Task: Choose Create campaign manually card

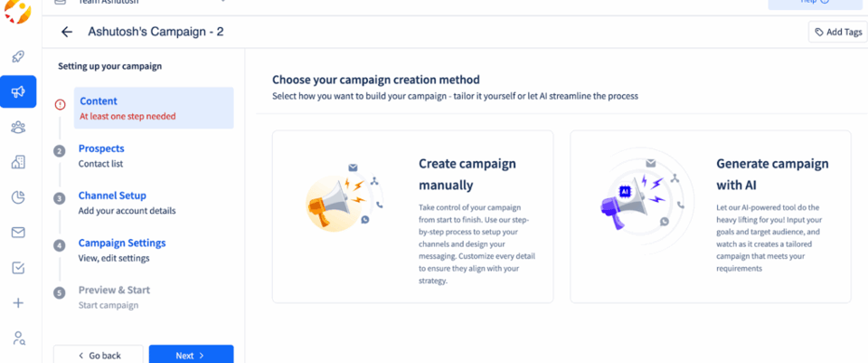Action: point(412,216)
